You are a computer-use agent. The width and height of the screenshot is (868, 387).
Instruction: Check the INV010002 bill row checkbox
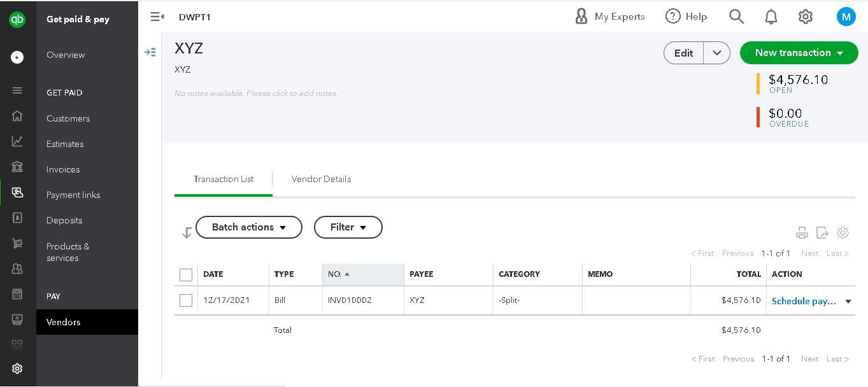tap(186, 300)
